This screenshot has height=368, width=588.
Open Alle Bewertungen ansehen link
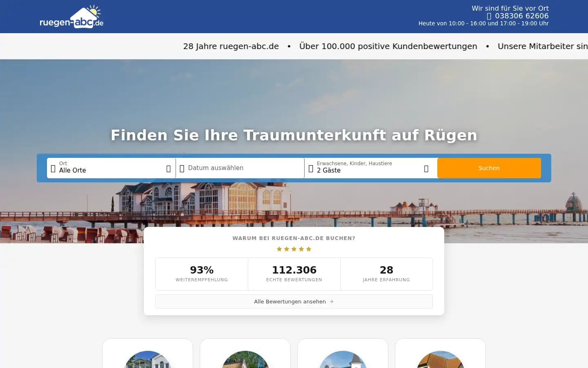(x=294, y=301)
